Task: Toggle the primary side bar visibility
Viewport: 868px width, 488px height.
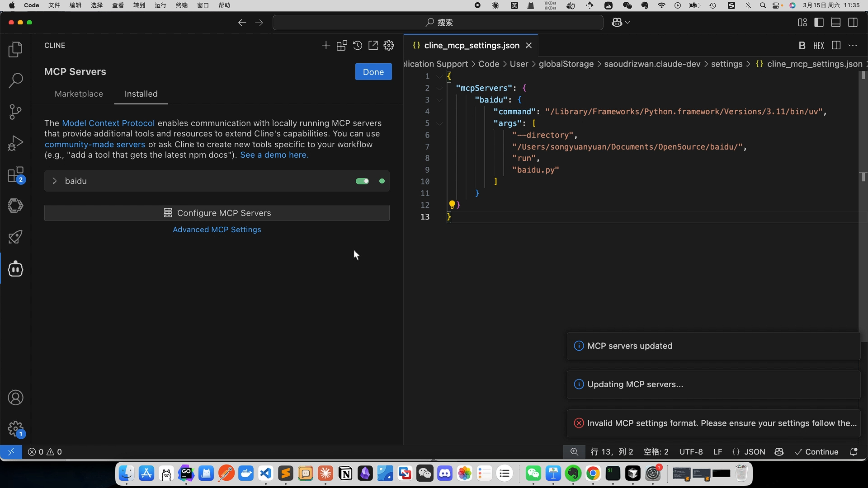Action: [x=819, y=23]
